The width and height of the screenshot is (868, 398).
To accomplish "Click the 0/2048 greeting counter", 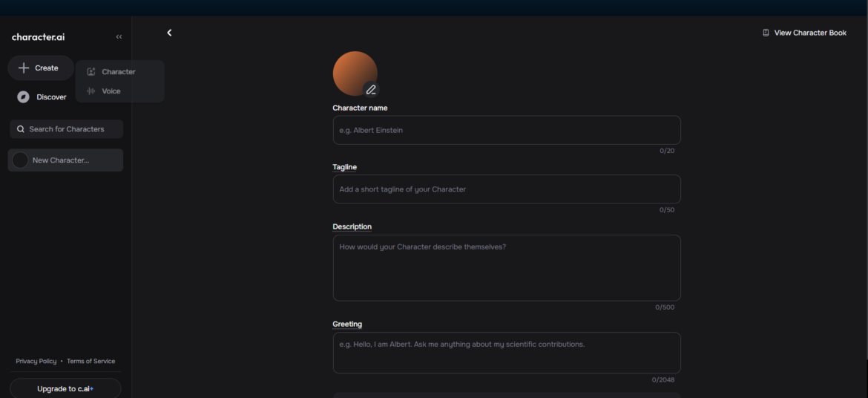I will (x=663, y=379).
